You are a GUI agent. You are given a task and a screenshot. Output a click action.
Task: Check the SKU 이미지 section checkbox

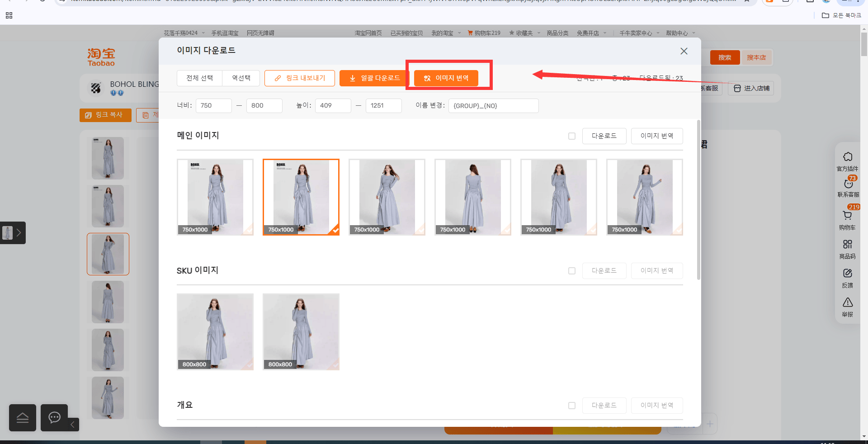(x=572, y=271)
